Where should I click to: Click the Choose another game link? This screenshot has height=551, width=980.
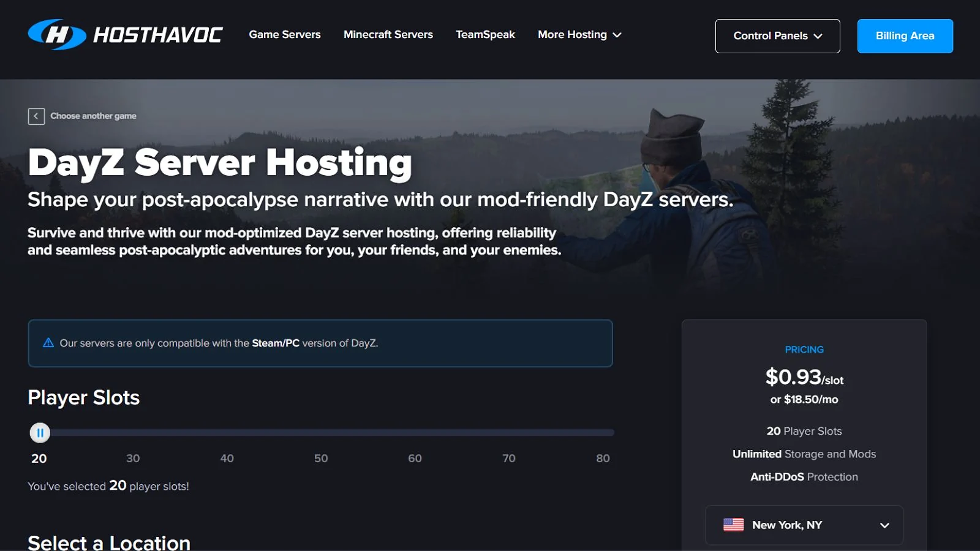click(93, 116)
